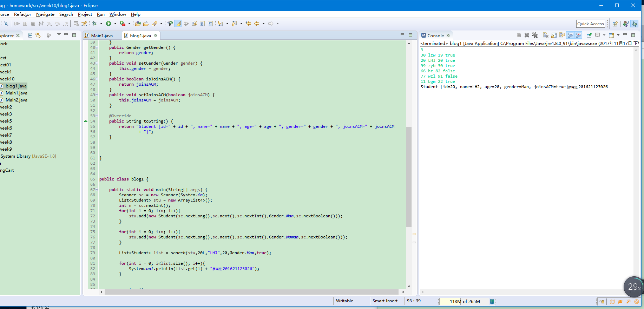Toggle Show Whitespace Characters pilcrow icon

pos(210,24)
